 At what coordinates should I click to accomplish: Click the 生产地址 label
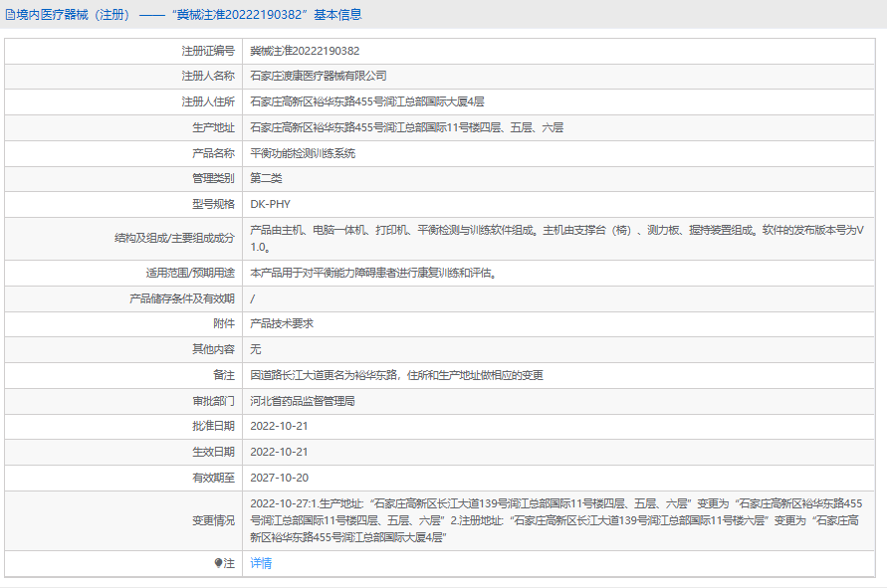click(x=213, y=127)
